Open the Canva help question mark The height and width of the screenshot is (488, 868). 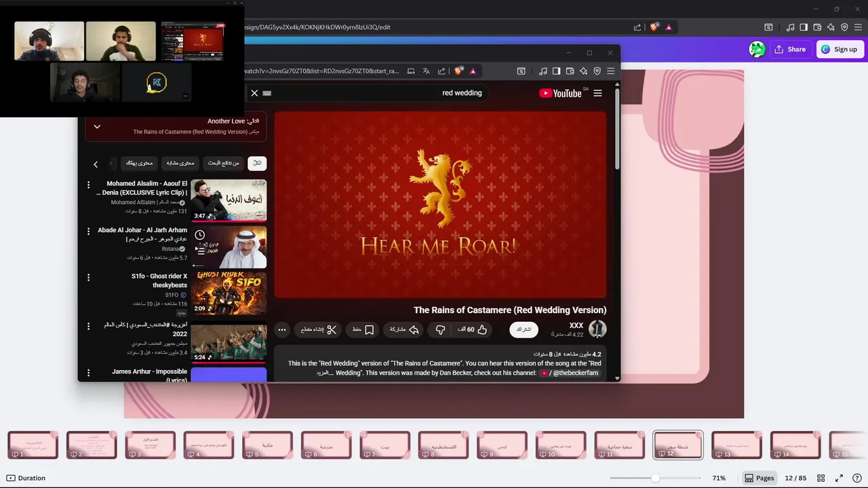[x=857, y=478]
